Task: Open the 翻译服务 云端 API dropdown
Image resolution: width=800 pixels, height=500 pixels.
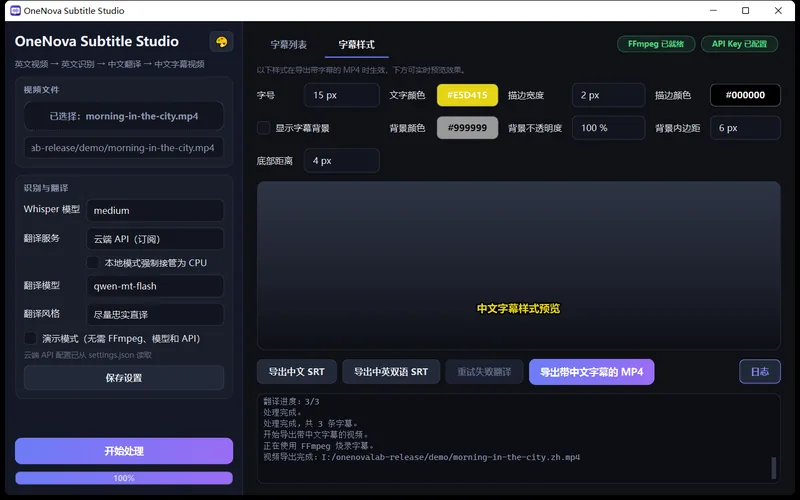Action: pyautogui.click(x=155, y=239)
